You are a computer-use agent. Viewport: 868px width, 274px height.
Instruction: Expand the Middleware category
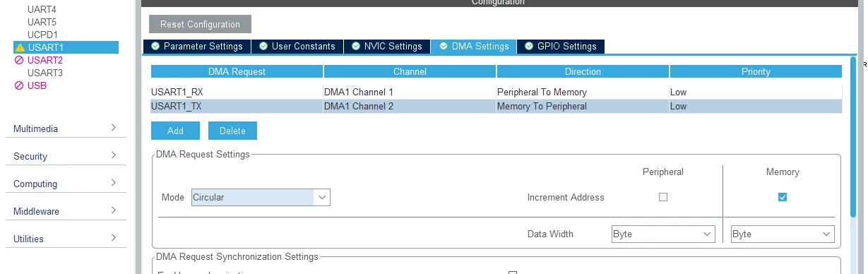pos(66,211)
